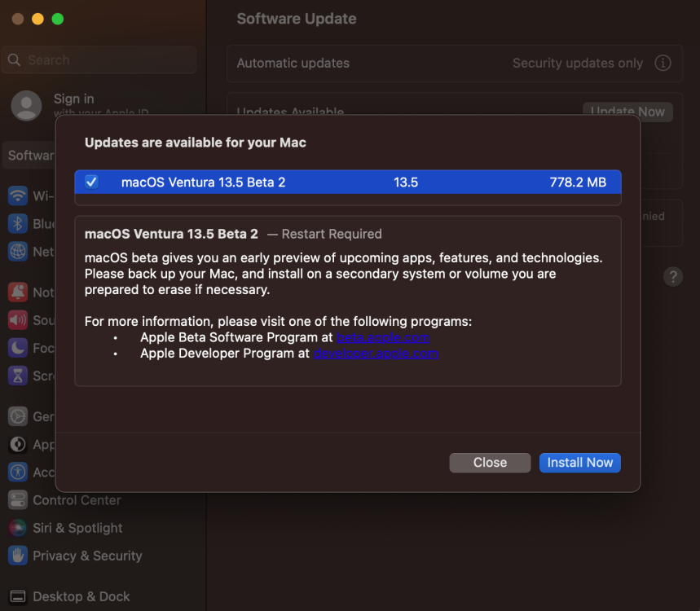Select Siri & Spotlight label in sidebar
Viewport: 700px width, 611px height.
[77, 528]
